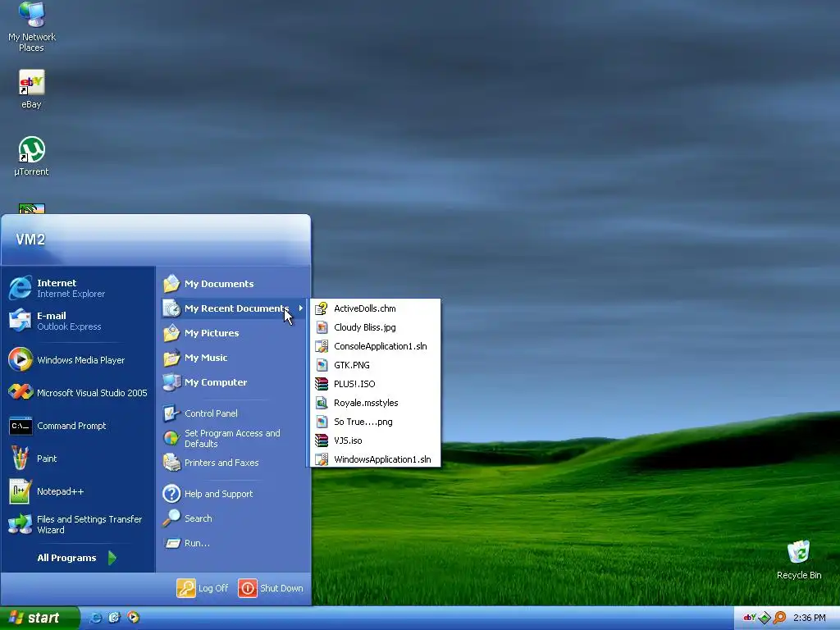Open the My Network Places desktop icon
Image resolution: width=840 pixels, height=630 pixels.
(x=32, y=27)
